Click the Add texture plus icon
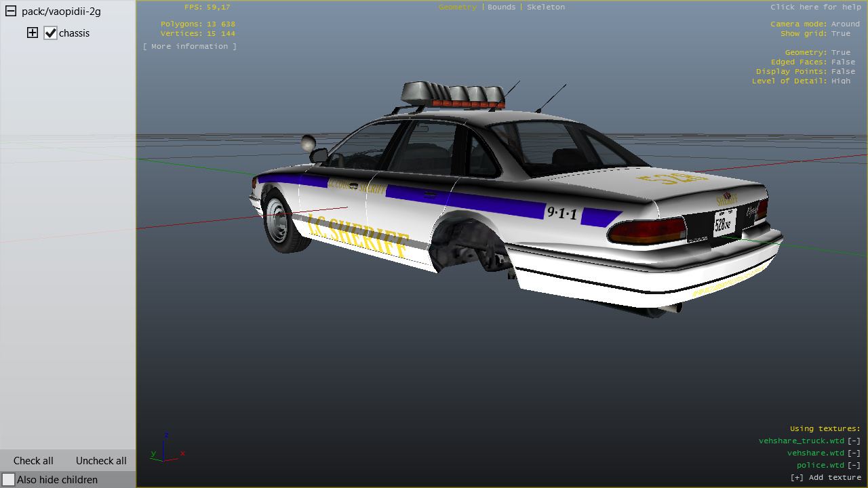Image resolution: width=868 pixels, height=488 pixels. coord(797,478)
